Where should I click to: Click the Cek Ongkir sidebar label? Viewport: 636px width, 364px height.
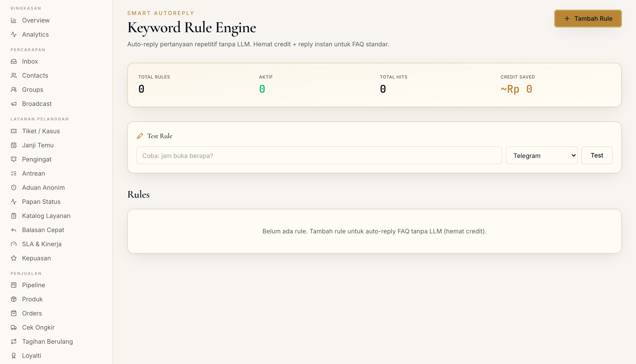[x=38, y=328]
